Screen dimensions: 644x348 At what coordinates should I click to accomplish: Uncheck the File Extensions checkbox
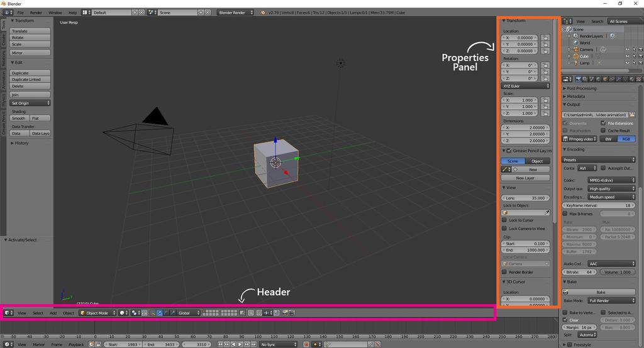[x=603, y=122]
